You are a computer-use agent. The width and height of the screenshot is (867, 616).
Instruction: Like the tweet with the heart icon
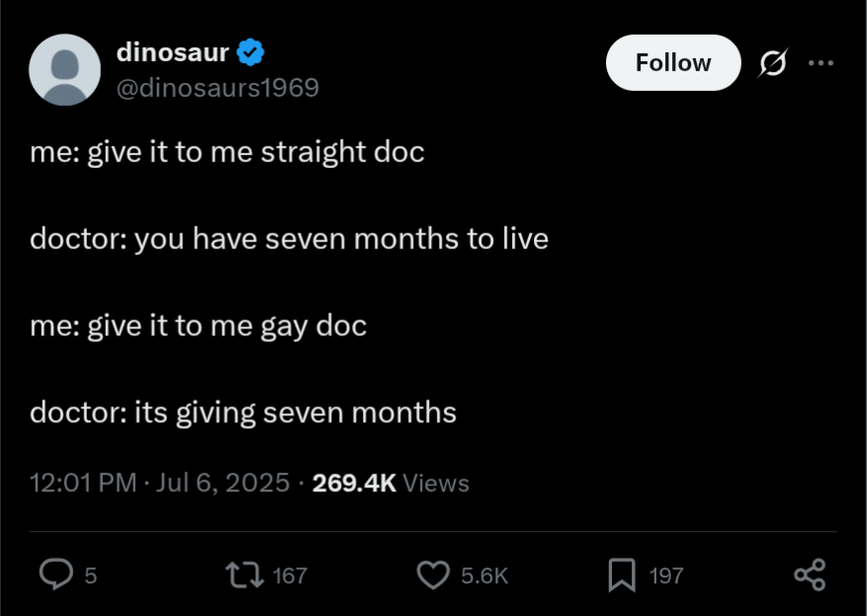[433, 574]
